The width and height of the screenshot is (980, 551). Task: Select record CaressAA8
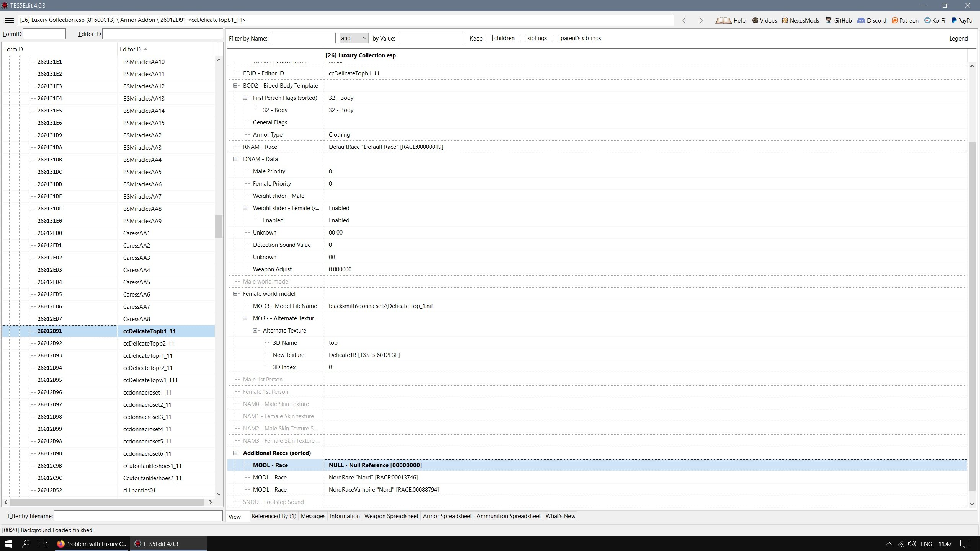click(137, 319)
